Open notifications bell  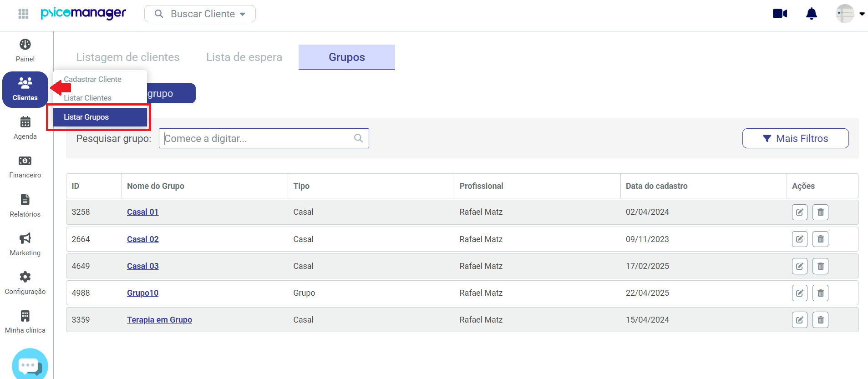point(811,14)
